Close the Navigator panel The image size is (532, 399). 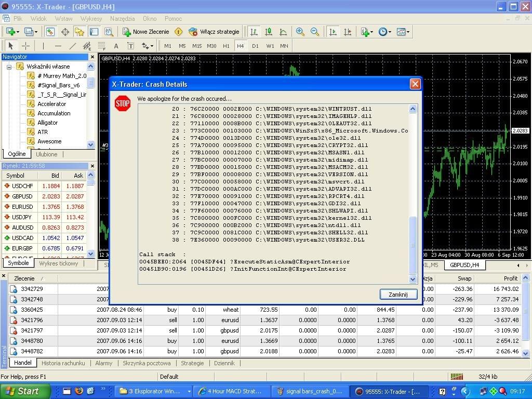[x=91, y=57]
